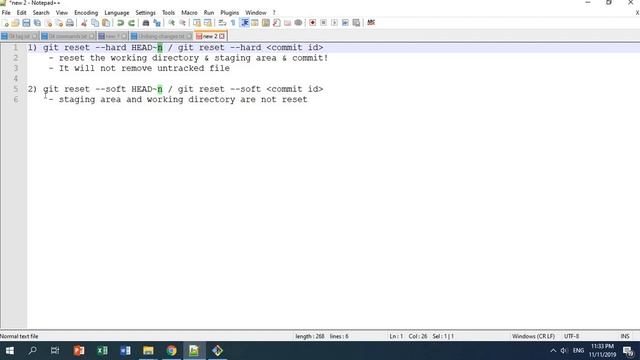Image resolution: width=640 pixels, height=360 pixels.
Task: Click the ABC spell check icon
Action: [371, 23]
